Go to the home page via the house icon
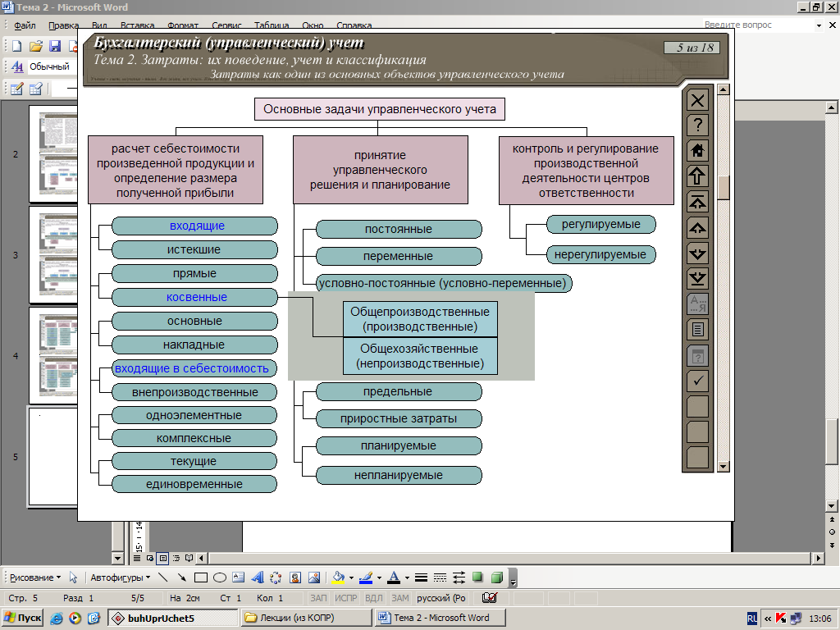840x630 pixels. 697,151
